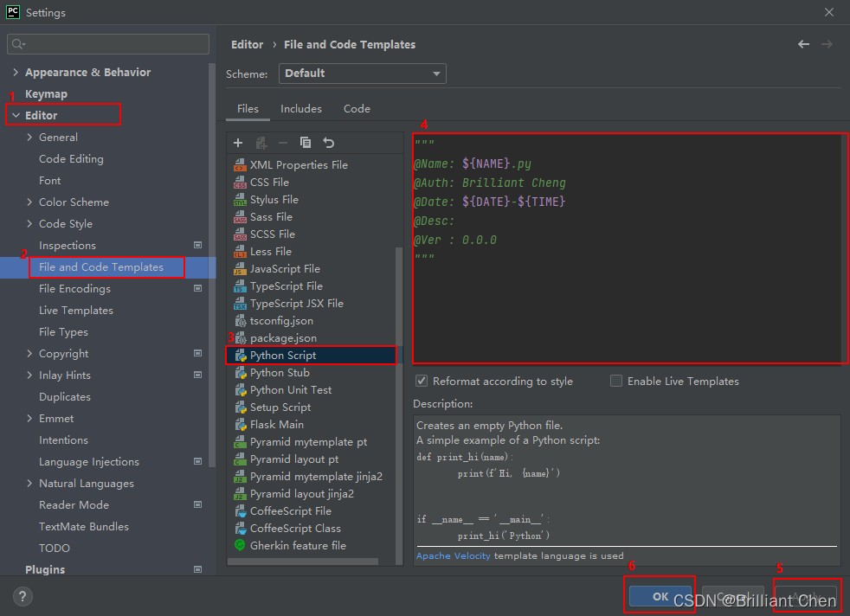Switch to the Code tab
The height and width of the screenshot is (616, 850).
[357, 109]
